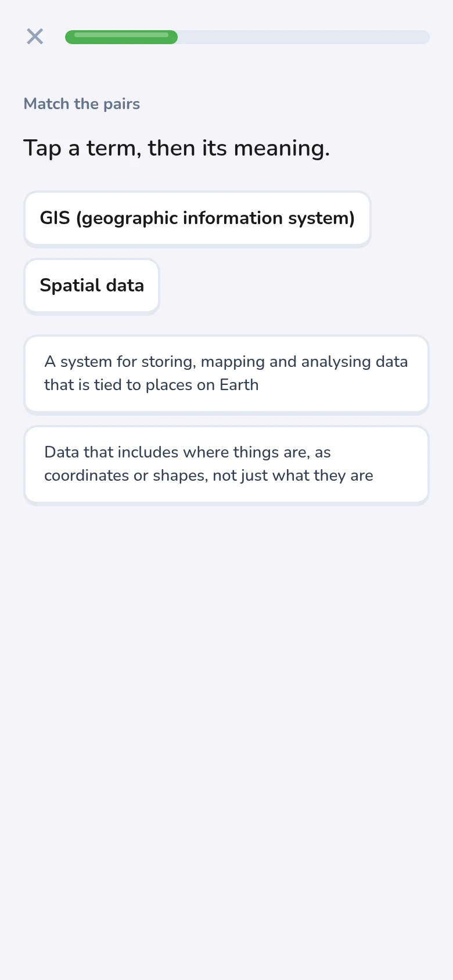Choose the meaning about storing, mapping and analysing data

coord(227,374)
